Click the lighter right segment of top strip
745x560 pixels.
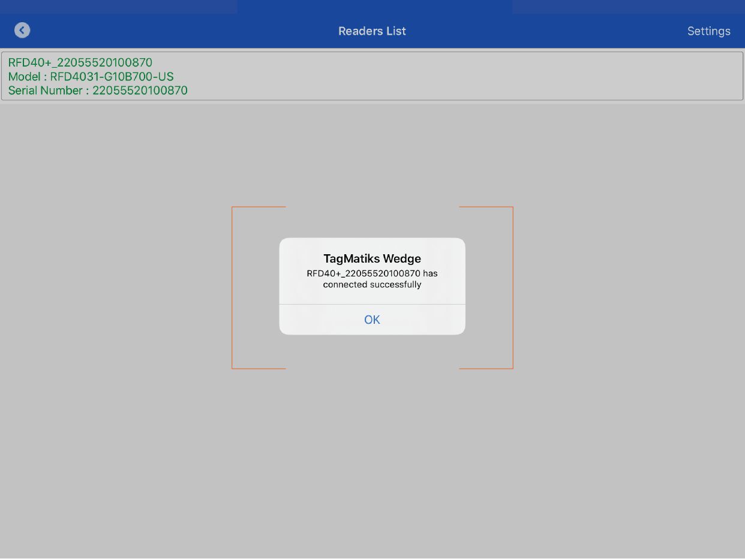click(628, 6)
